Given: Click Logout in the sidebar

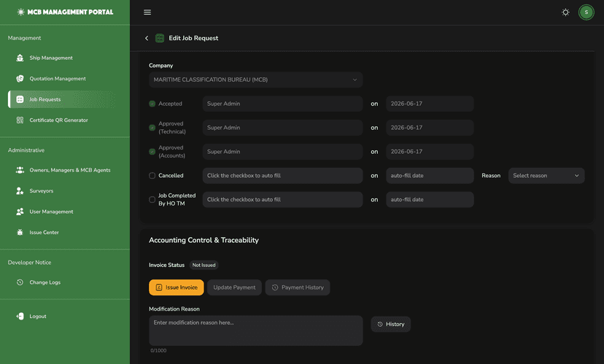Looking at the screenshot, I should pos(61,317).
